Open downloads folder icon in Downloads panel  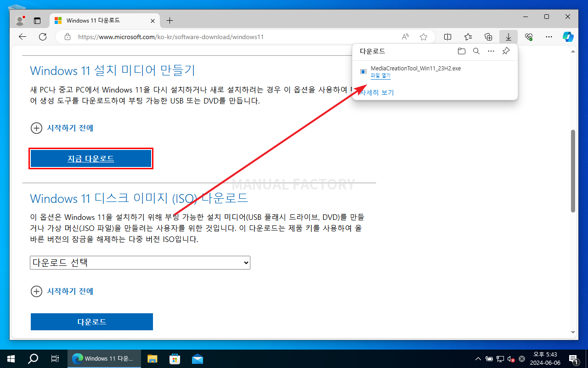[x=461, y=51]
